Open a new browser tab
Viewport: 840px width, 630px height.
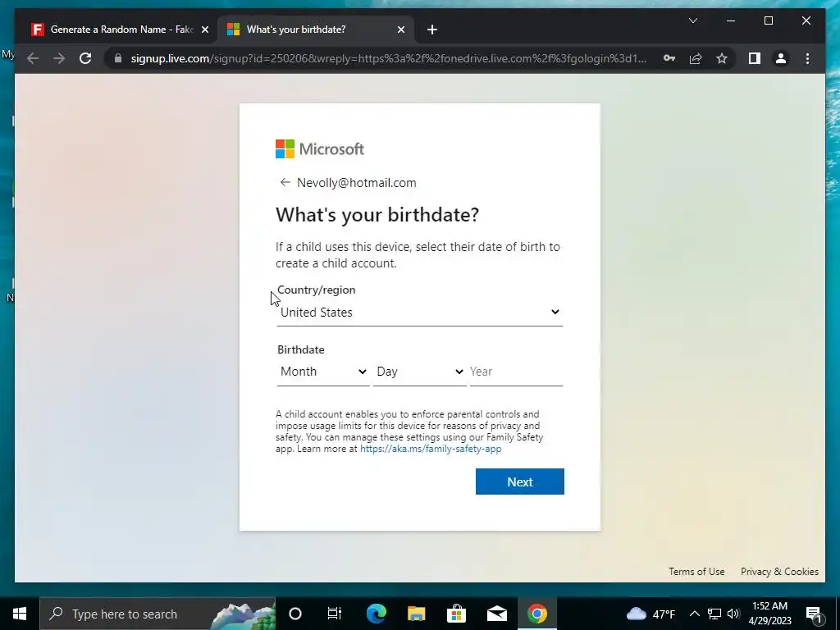[432, 30]
